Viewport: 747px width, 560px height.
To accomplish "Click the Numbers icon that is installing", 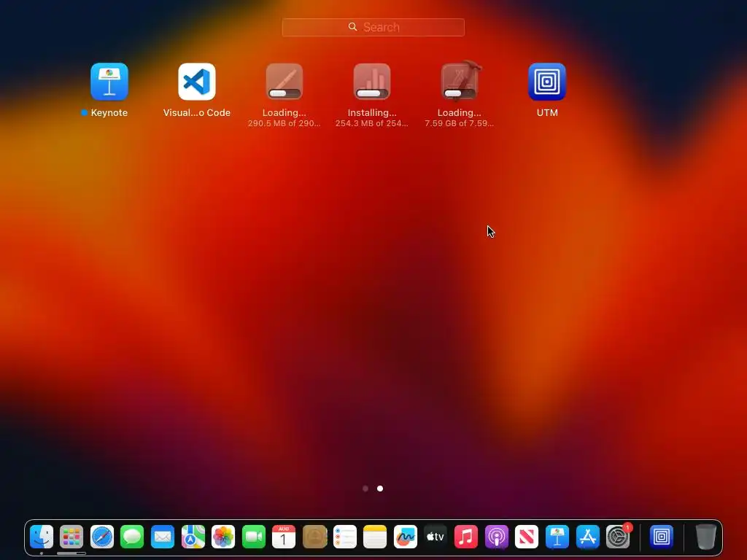I will [x=372, y=82].
